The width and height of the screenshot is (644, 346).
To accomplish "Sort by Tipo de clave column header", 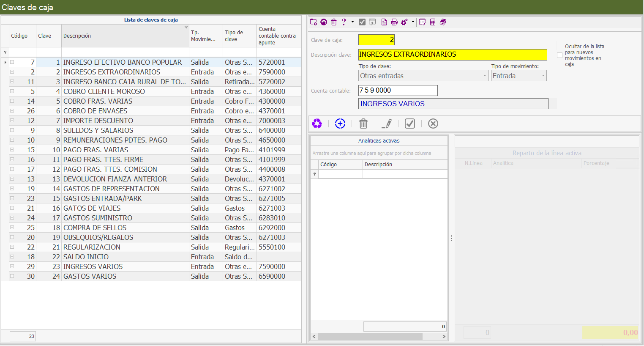I will tap(240, 36).
